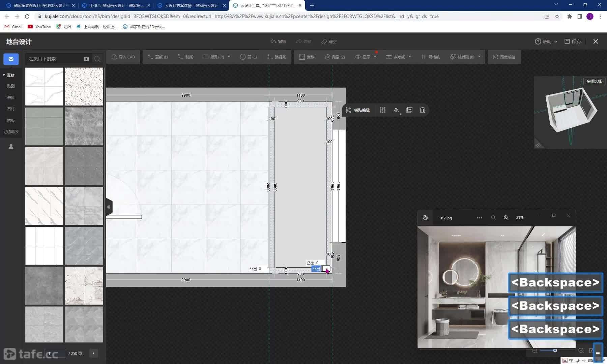The image size is (607, 364).
Task: Switch to the 工作台-酷家乐云设计 browser tab
Action: coord(116,5)
